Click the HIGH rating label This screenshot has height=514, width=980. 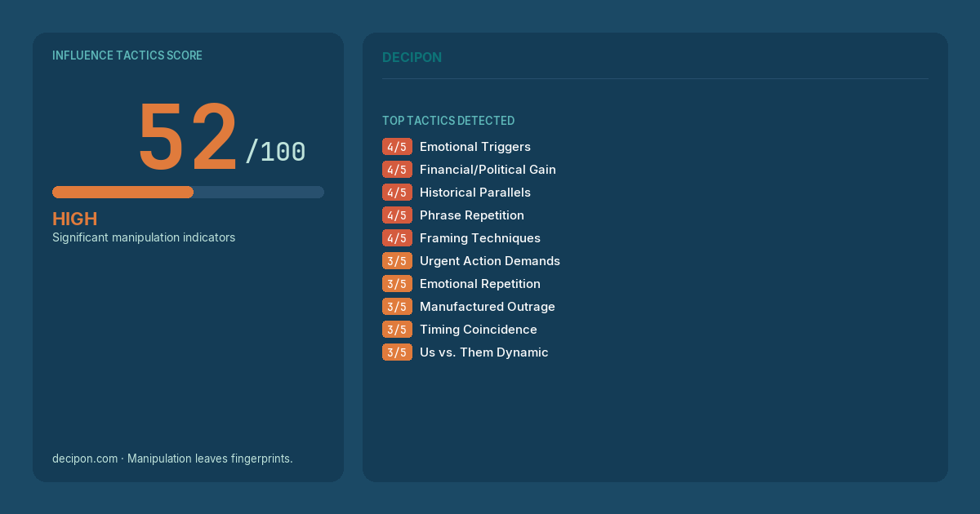(x=75, y=219)
